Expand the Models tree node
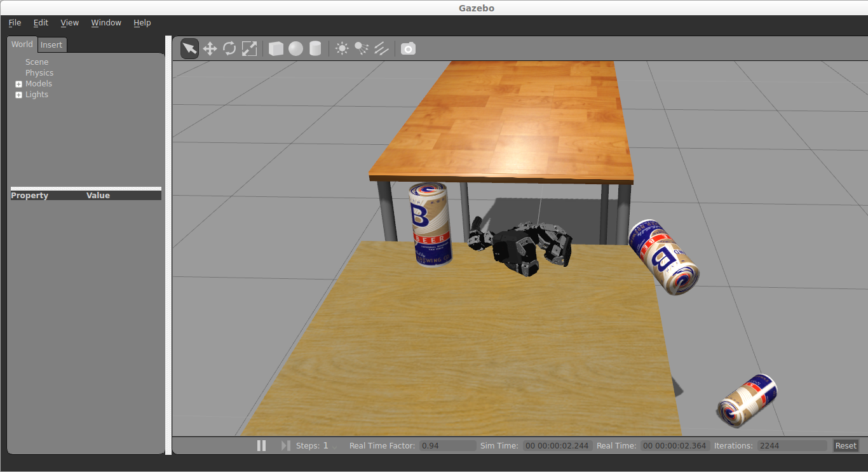Screen dimensions: 868x472 pos(18,84)
